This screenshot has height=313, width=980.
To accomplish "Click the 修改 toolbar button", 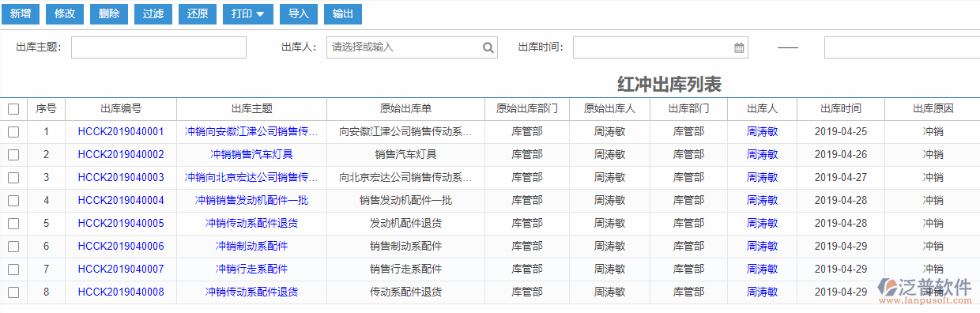I will 65,13.
